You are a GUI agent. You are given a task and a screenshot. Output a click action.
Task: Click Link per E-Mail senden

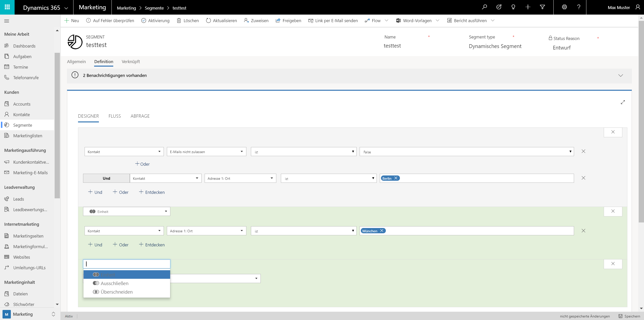pos(333,21)
